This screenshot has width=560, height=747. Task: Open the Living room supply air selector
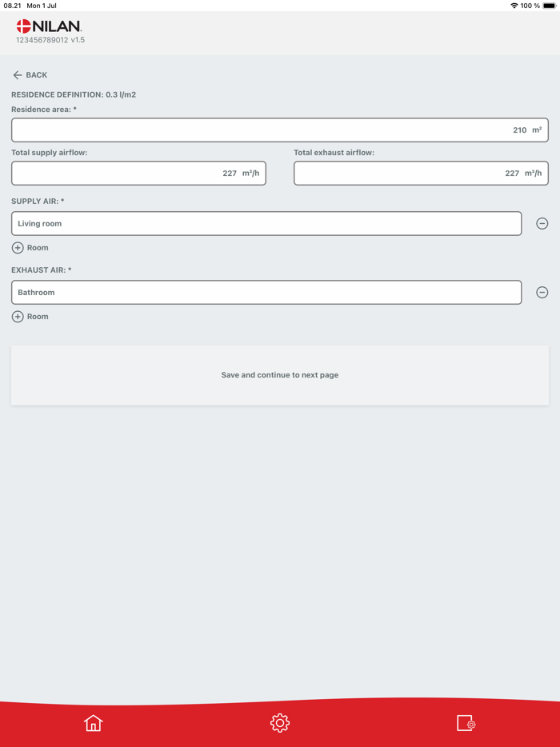[x=266, y=224]
